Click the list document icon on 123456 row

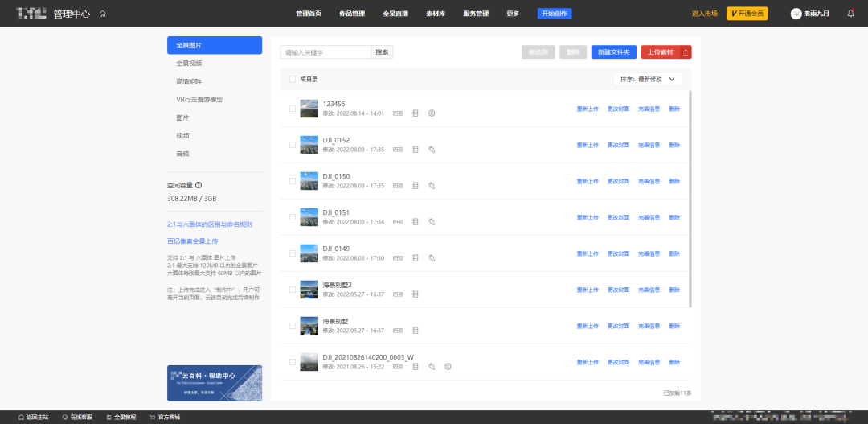tap(416, 113)
